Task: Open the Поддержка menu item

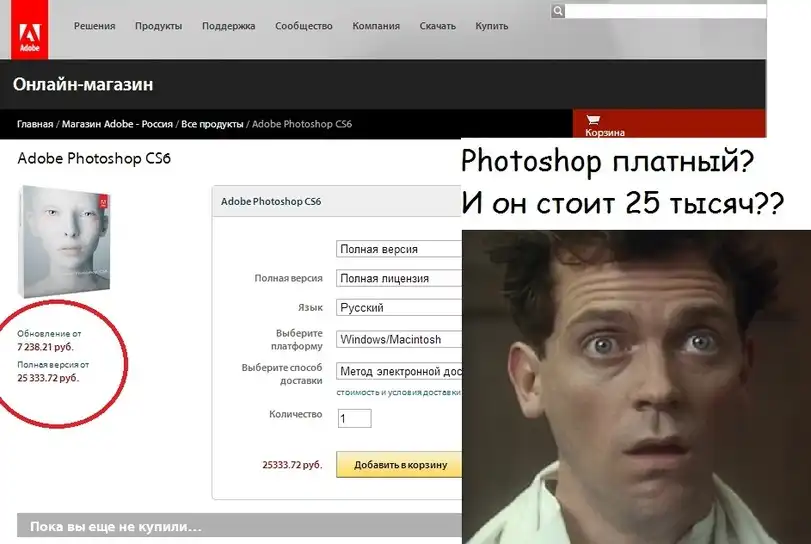Action: pyautogui.click(x=228, y=26)
